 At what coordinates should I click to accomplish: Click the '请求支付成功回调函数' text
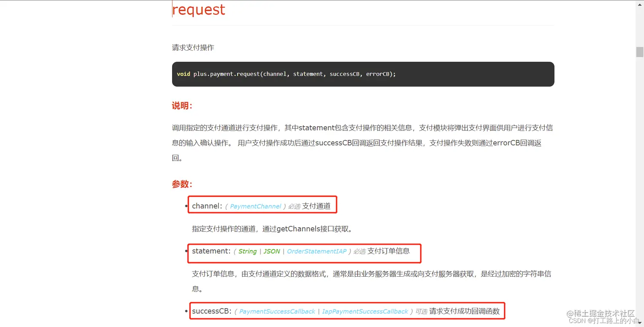point(464,311)
